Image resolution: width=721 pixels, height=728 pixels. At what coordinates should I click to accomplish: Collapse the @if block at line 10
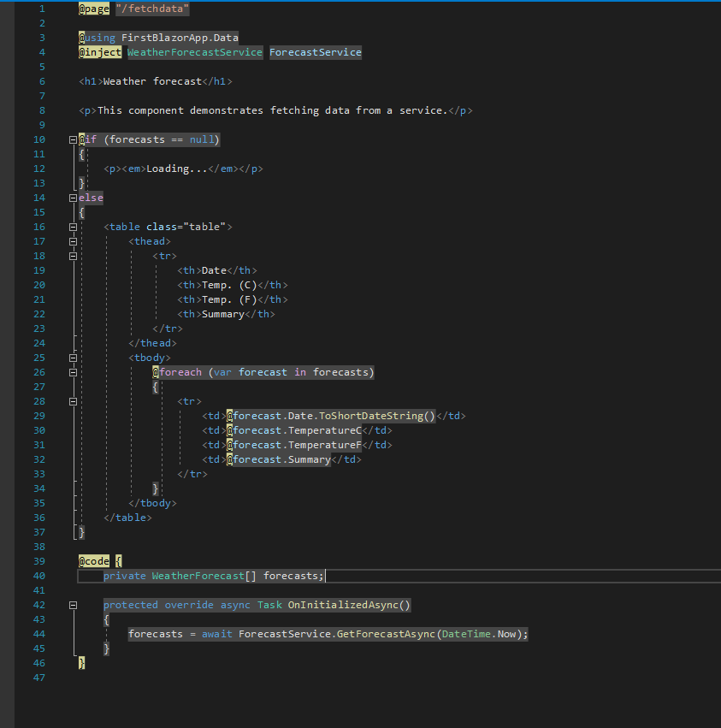73,139
